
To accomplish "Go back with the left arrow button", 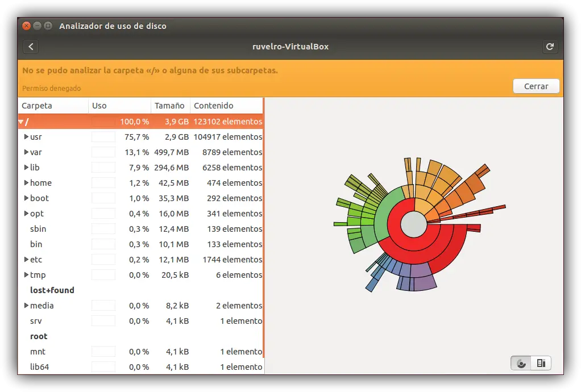I will tap(31, 47).
